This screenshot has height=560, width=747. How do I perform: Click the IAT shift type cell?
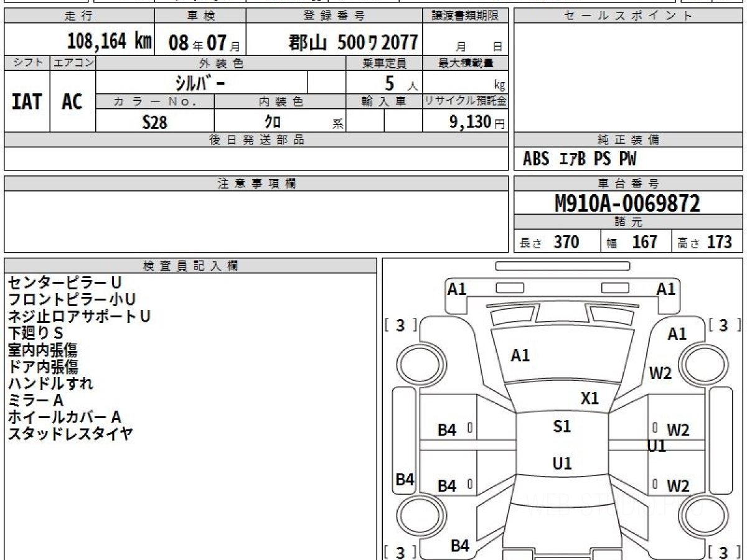(27, 101)
